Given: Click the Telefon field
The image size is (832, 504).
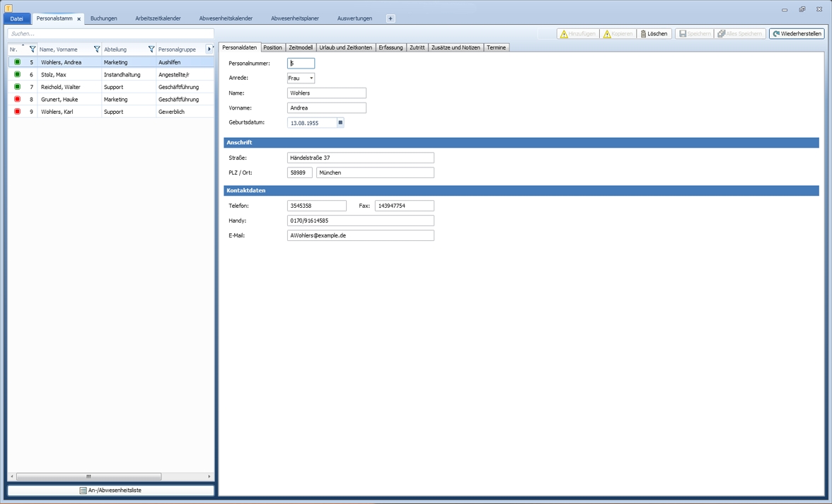Looking at the screenshot, I should (317, 206).
